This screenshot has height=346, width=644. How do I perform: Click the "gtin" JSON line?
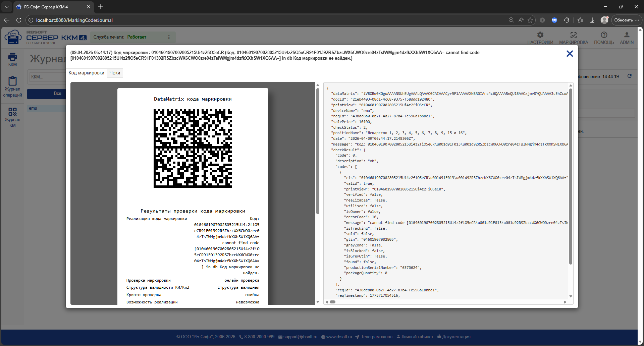click(371, 240)
